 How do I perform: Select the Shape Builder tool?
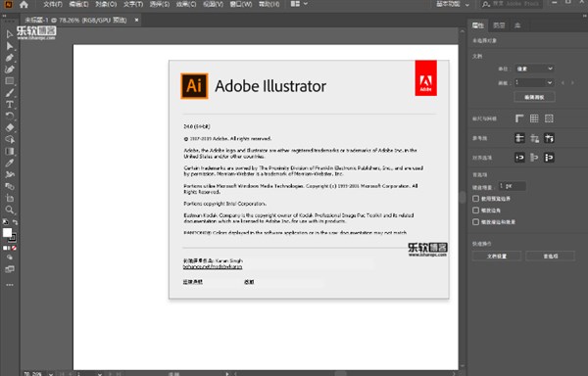click(x=10, y=139)
